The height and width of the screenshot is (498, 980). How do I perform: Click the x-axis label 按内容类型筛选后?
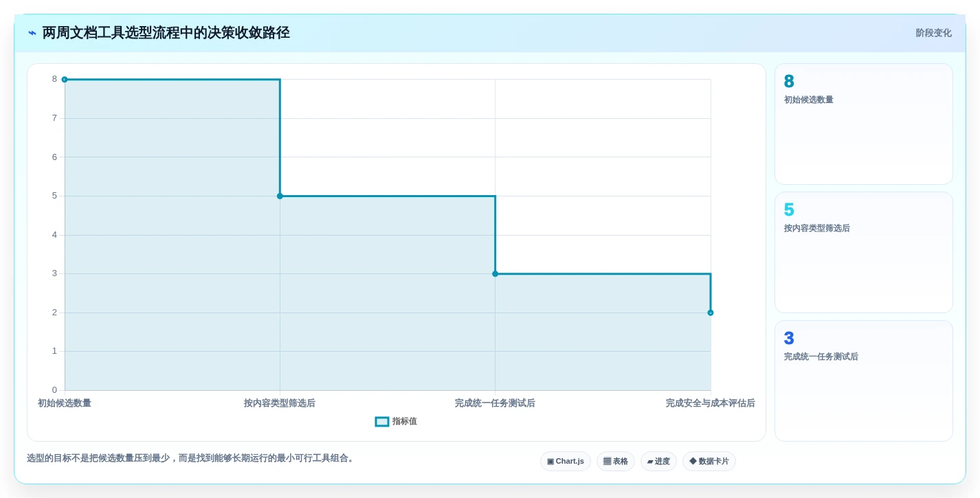click(280, 403)
